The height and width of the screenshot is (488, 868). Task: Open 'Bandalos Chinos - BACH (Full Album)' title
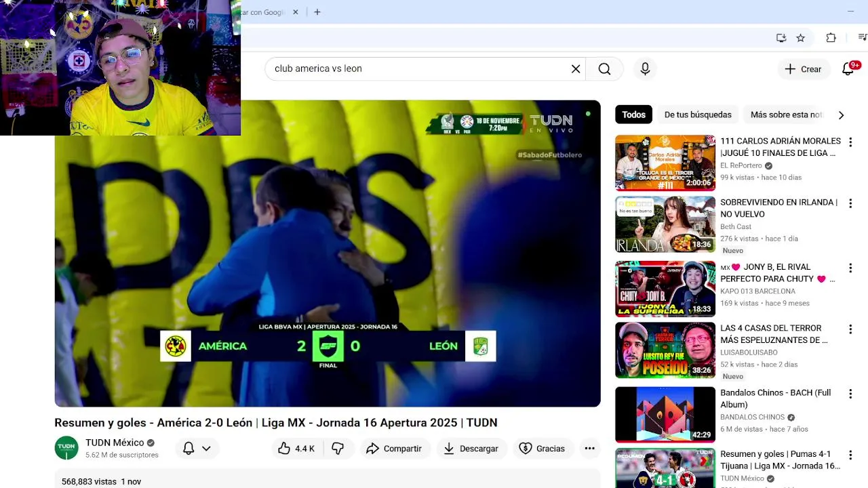coord(776,399)
